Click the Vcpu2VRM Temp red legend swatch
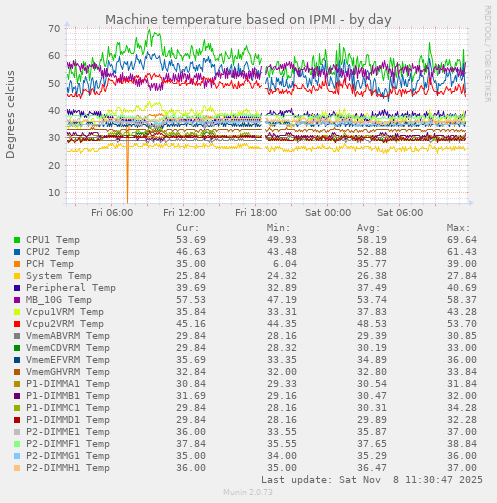 pos(17,324)
